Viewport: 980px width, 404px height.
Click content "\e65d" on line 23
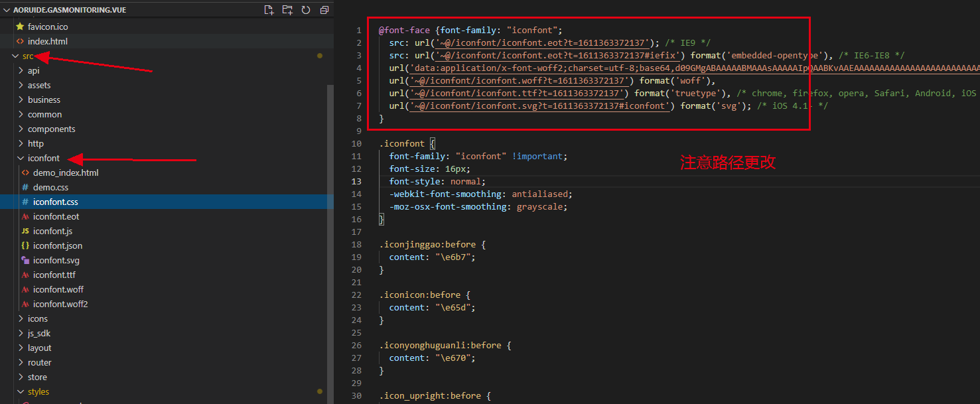pyautogui.click(x=433, y=307)
